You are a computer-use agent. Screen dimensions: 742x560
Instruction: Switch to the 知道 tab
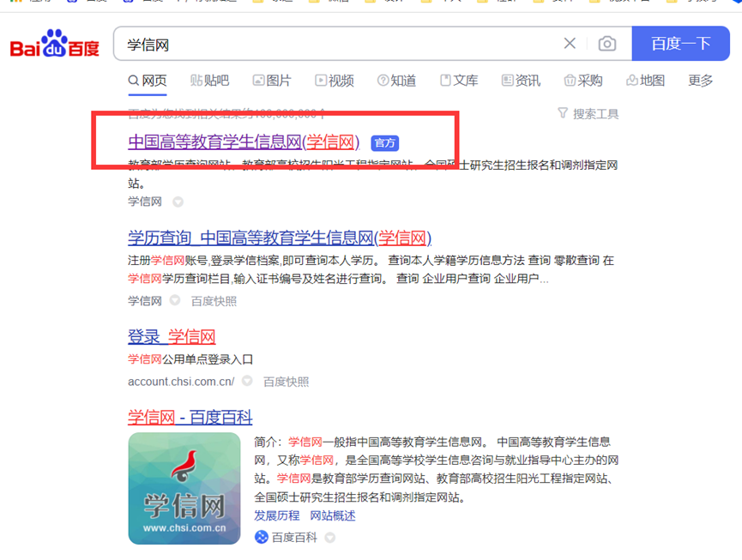[396, 81]
